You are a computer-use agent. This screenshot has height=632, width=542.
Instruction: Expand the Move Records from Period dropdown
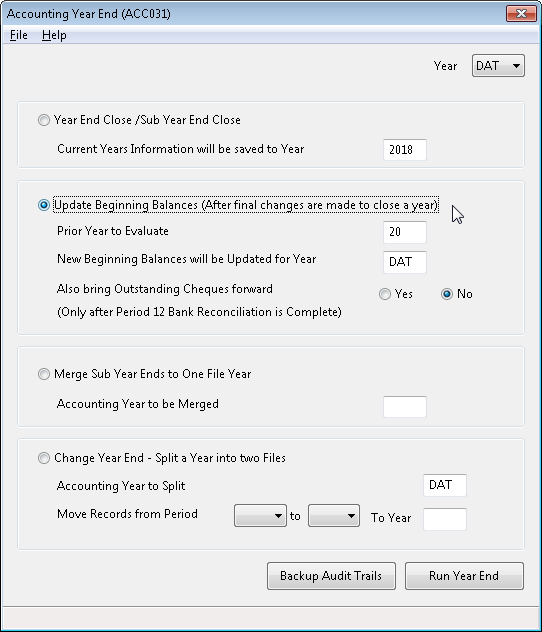click(260, 516)
